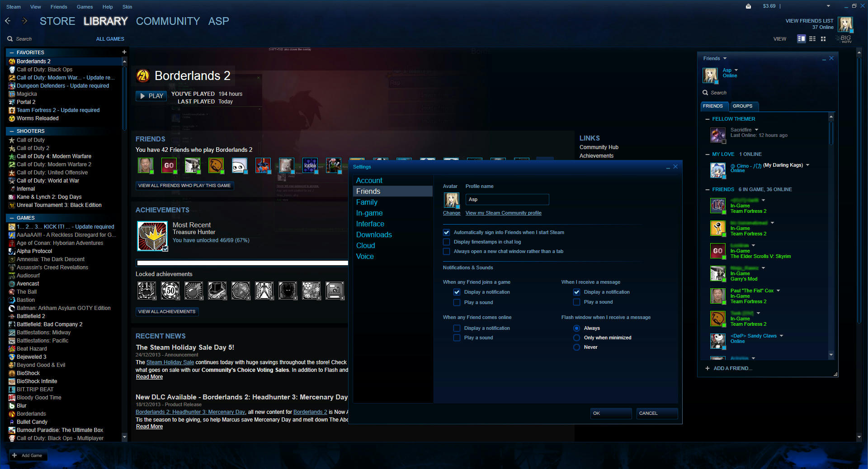Screen dimensions: 868x469
Task: Switch library to list view icon
Action: (812, 39)
